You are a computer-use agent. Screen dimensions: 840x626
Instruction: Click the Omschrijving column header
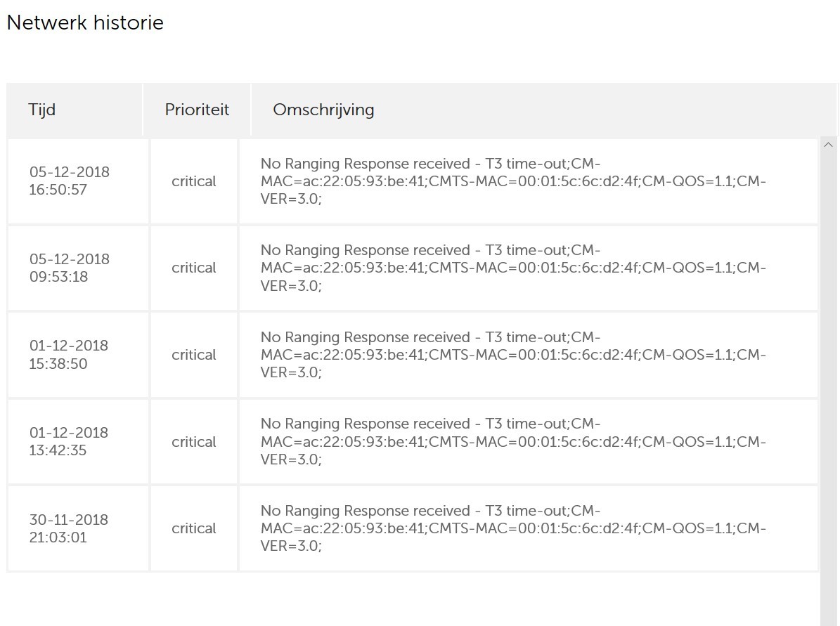[323, 110]
